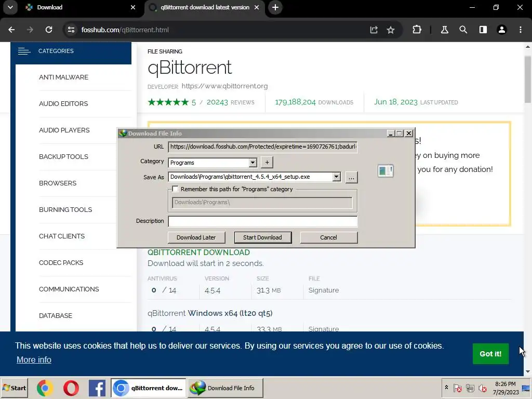
Task: Click the file-type icon in download dialog
Action: 385,170
